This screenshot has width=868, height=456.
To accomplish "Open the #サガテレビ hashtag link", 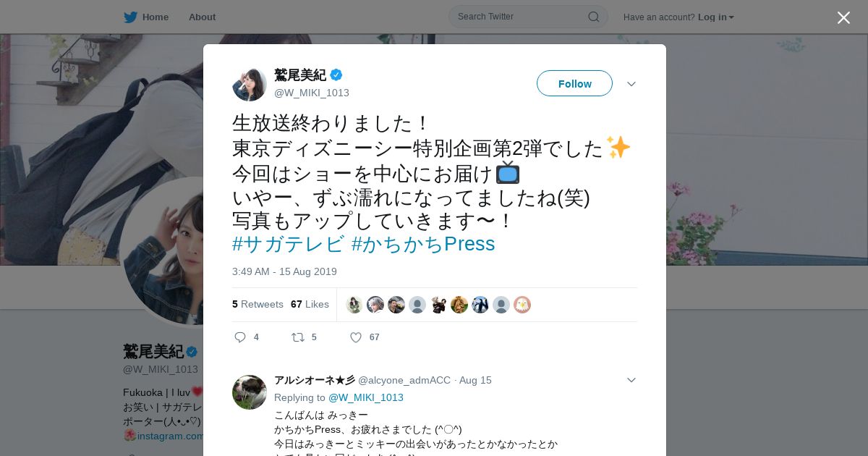I will tap(288, 244).
